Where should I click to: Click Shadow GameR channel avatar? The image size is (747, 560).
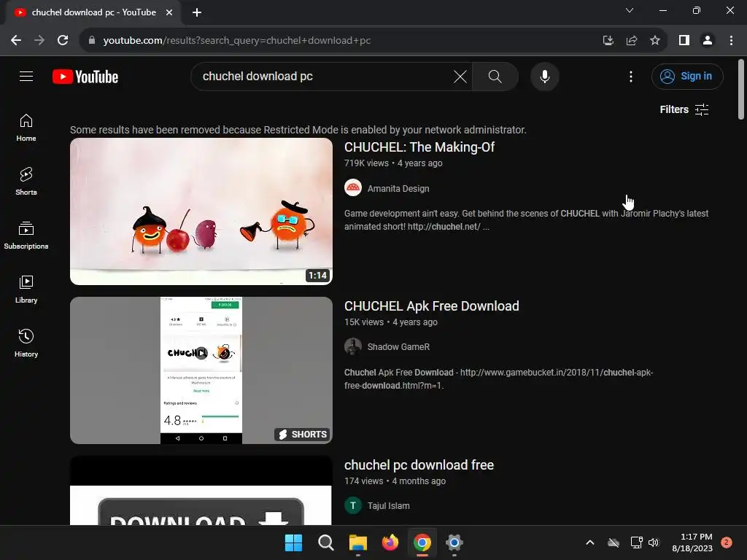(x=353, y=346)
